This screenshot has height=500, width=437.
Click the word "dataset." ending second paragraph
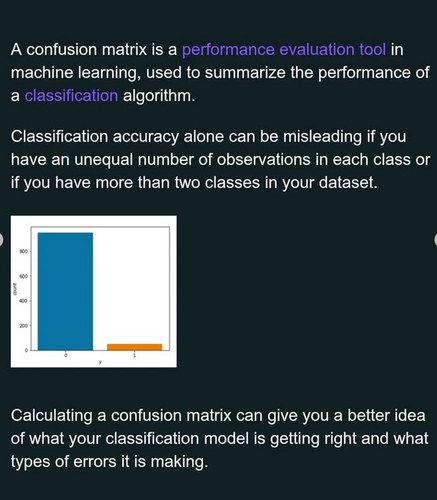tap(348, 183)
